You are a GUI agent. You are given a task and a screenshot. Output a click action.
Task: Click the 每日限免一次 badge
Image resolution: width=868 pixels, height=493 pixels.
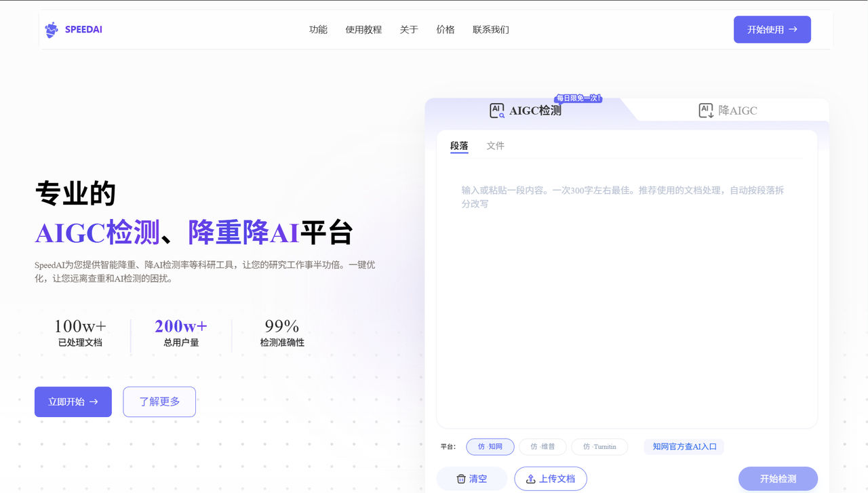tap(579, 98)
